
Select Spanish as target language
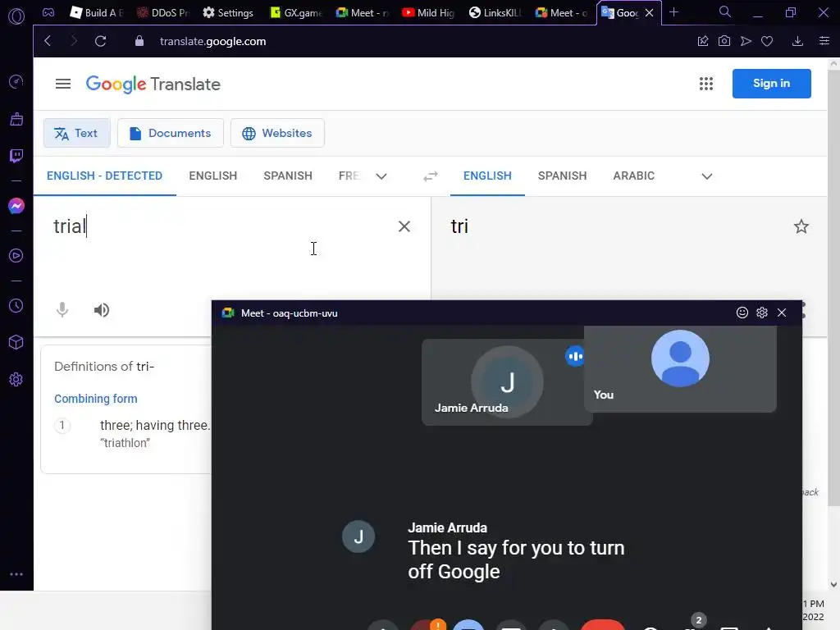563,176
